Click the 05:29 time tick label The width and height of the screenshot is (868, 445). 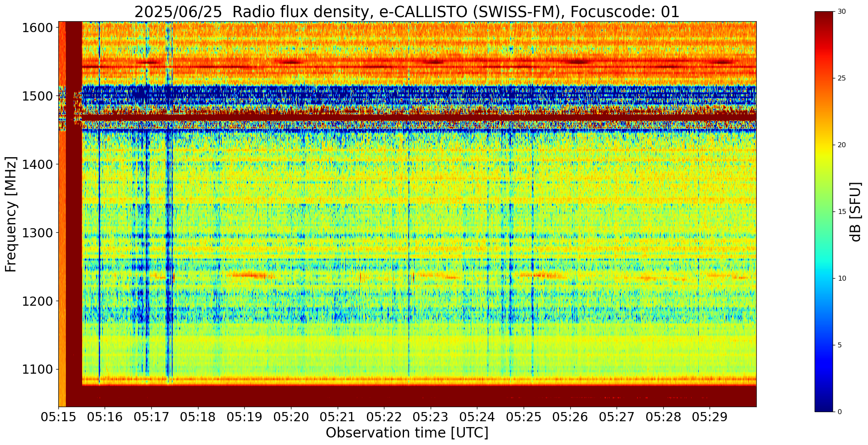[x=710, y=417]
